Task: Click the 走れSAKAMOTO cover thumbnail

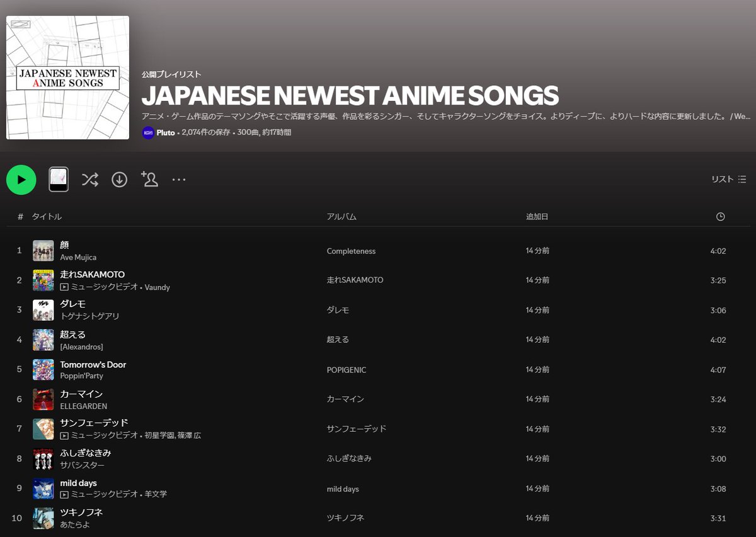Action: [x=43, y=280]
